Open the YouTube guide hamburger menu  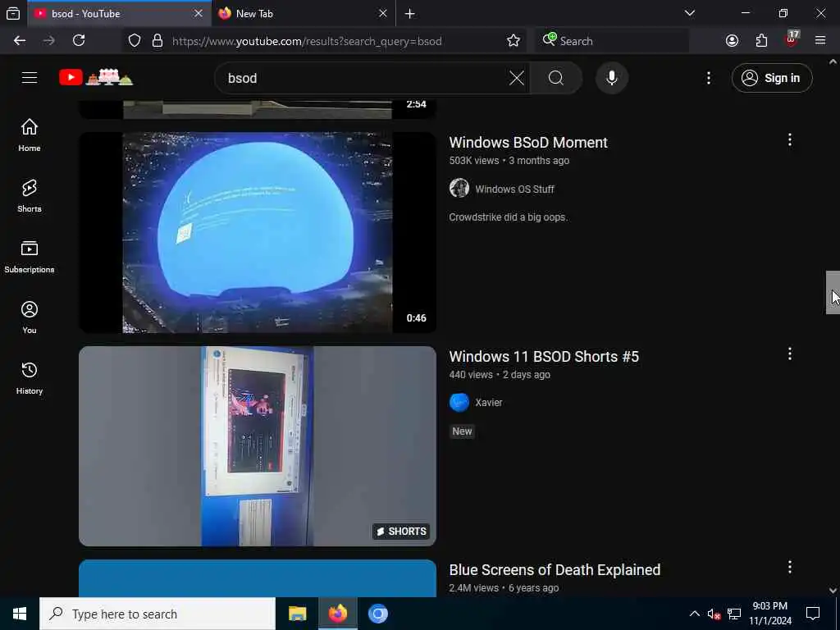click(30, 78)
